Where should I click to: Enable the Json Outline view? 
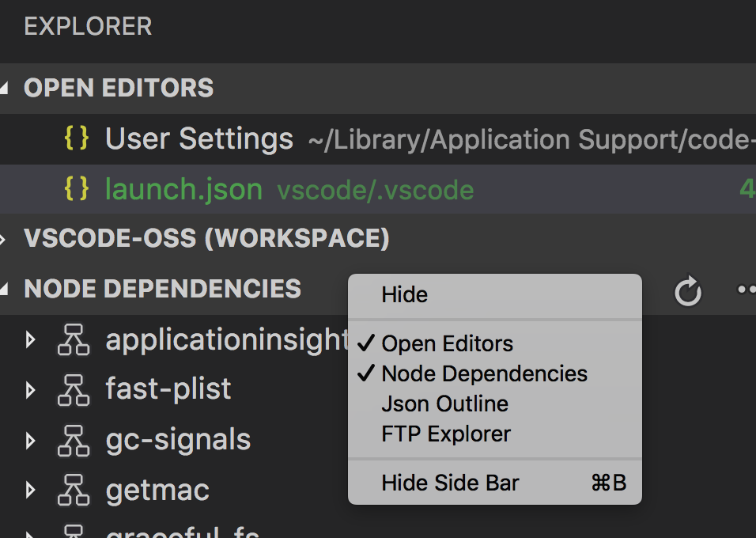(444, 403)
